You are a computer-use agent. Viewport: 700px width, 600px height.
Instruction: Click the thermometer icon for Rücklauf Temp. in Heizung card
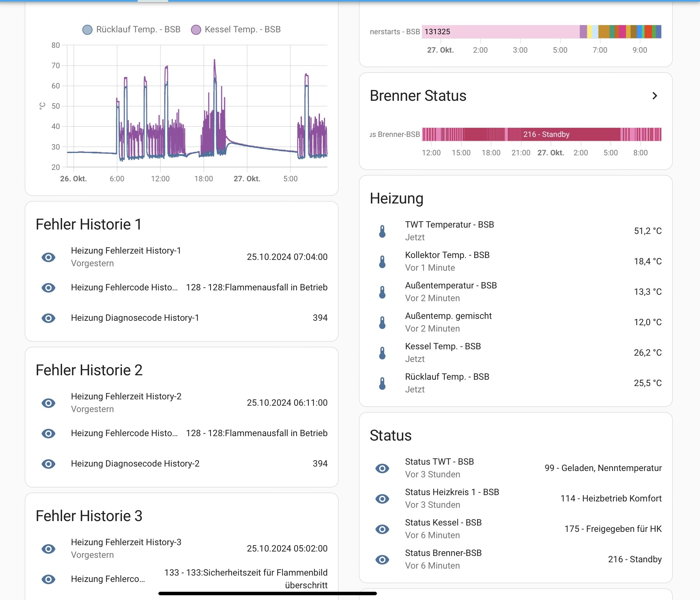tap(382, 383)
